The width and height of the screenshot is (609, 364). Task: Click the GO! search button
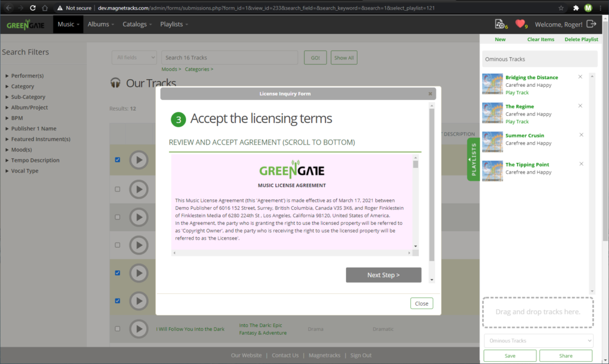click(315, 58)
